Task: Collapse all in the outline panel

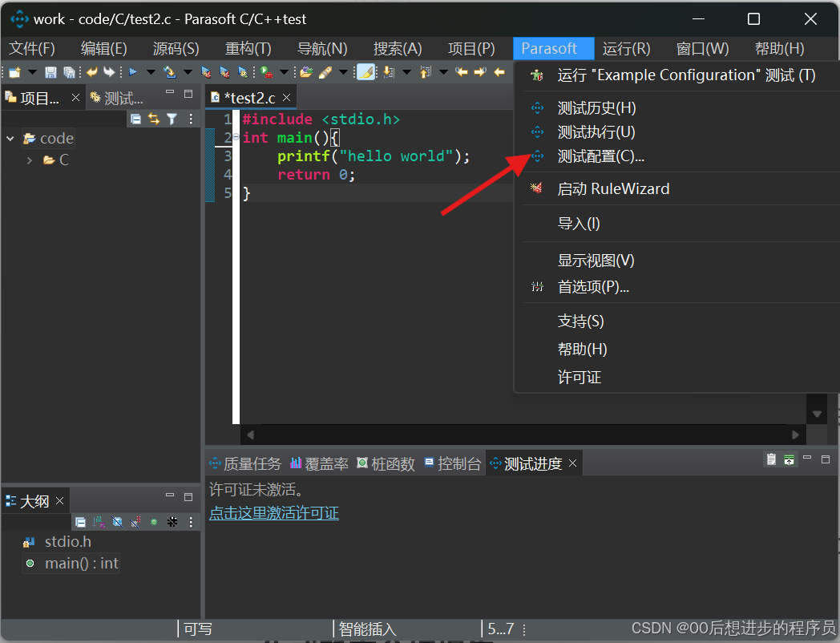Action: (x=80, y=522)
